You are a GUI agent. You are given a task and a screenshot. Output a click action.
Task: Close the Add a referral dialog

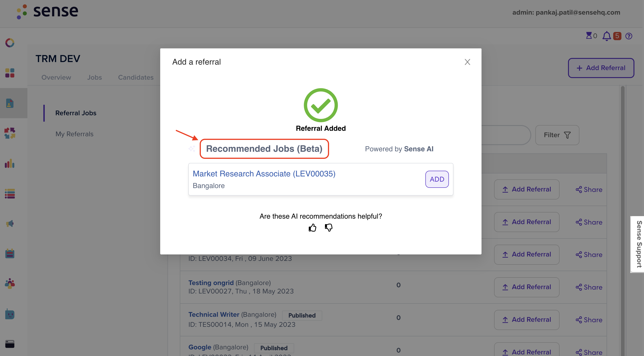click(467, 62)
